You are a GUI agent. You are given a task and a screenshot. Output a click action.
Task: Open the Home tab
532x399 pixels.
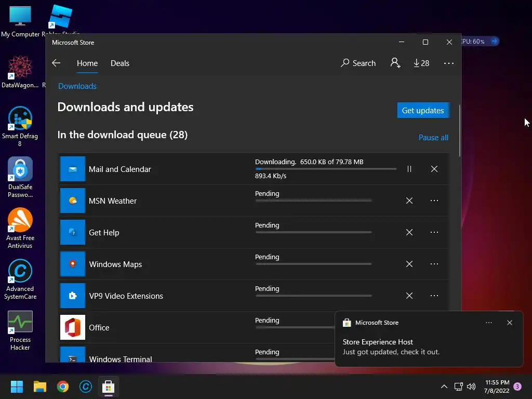[x=87, y=63]
